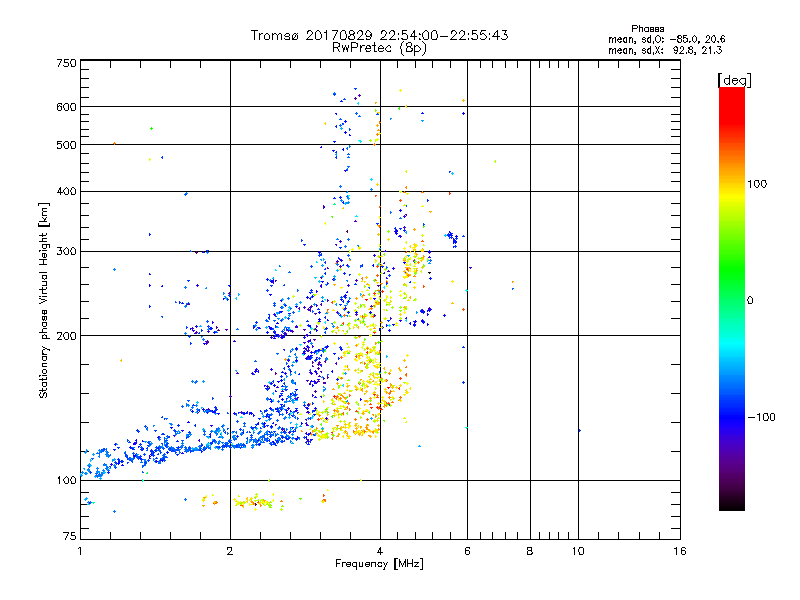Image resolution: width=800 pixels, height=600 pixels.
Task: Click the 'mean, sd,O: -85.0, 20.6' line
Action: click(x=666, y=39)
